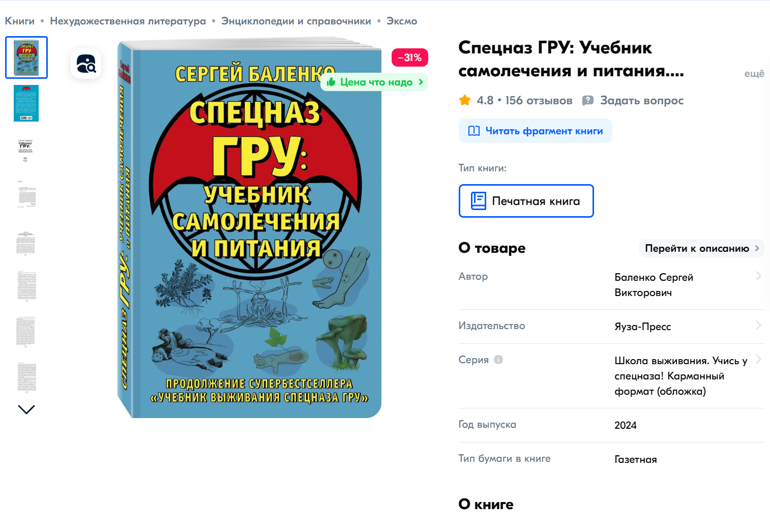Open the visual similar-item search icon
770x532 pixels.
point(86,64)
